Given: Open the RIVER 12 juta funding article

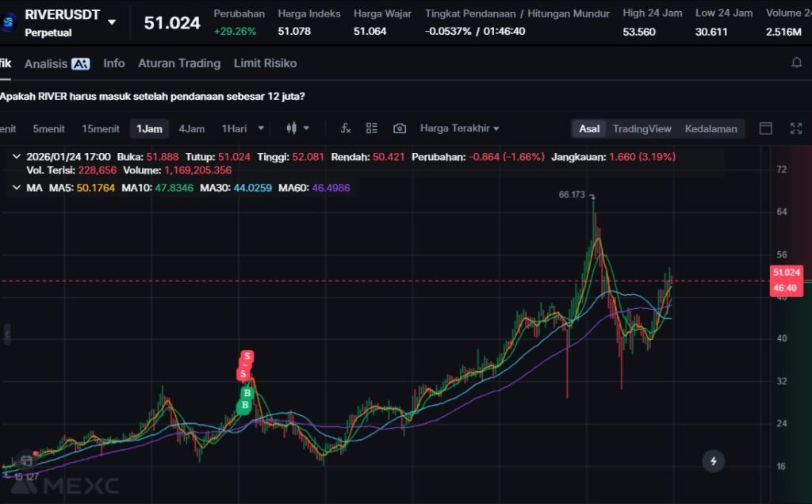Looking at the screenshot, I should point(152,97).
